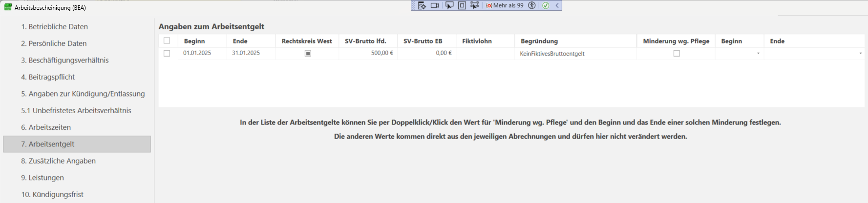Click the 'Rechtskreis West' column header
This screenshot has width=868, height=203.
[307, 41]
